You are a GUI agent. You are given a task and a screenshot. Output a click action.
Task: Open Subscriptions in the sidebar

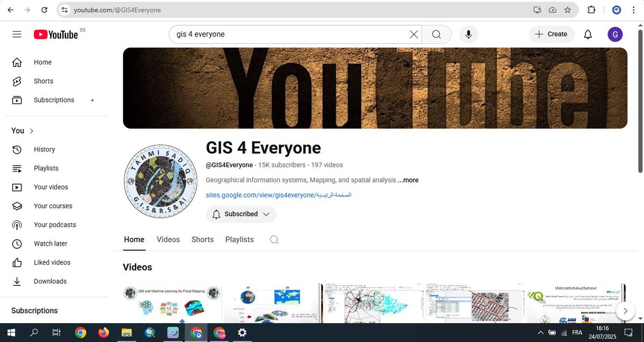56,100
